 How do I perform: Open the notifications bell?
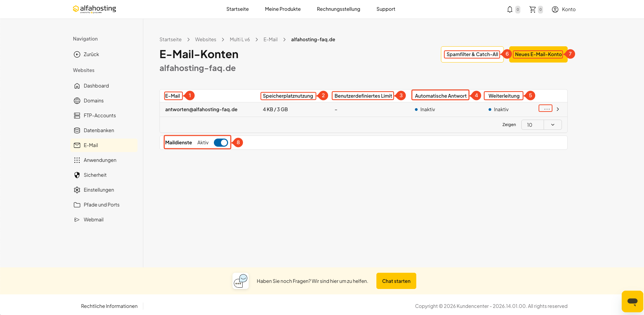[x=510, y=9]
